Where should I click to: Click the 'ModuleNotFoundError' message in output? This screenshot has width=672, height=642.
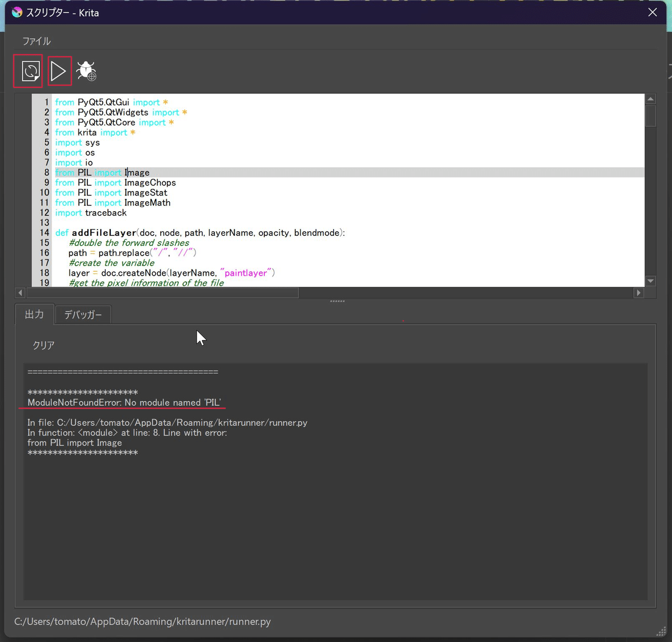coord(124,403)
